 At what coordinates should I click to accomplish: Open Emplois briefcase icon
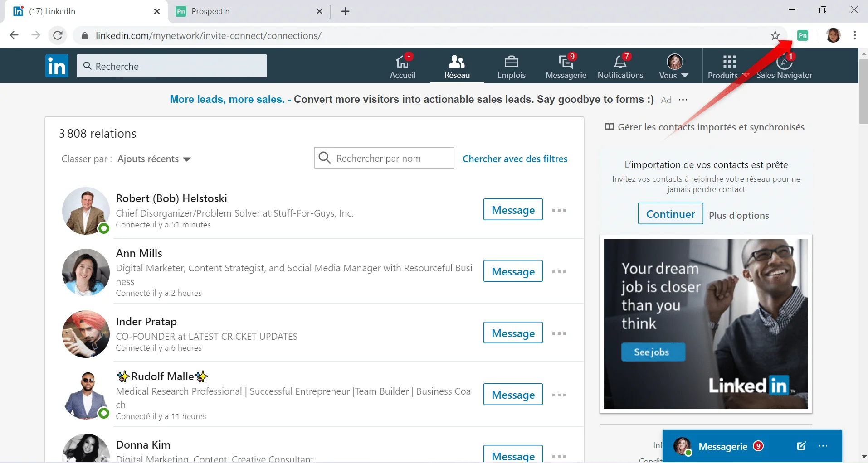511,66
